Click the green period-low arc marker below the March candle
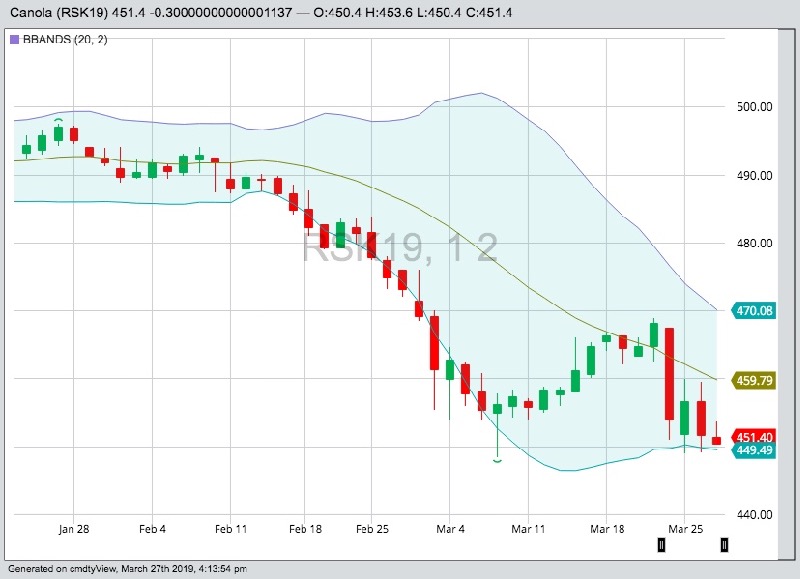Image resolution: width=800 pixels, height=579 pixels. 497,461
